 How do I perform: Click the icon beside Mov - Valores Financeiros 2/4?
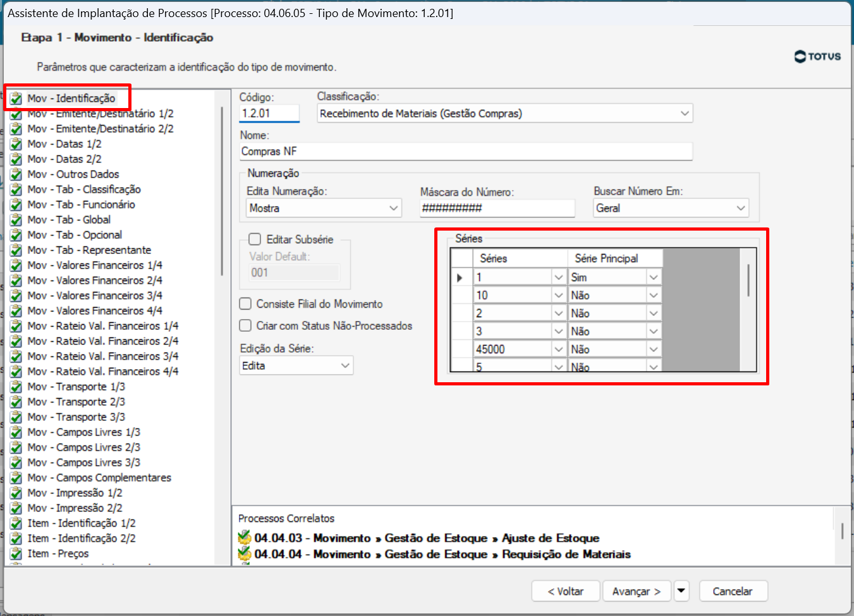(16, 281)
